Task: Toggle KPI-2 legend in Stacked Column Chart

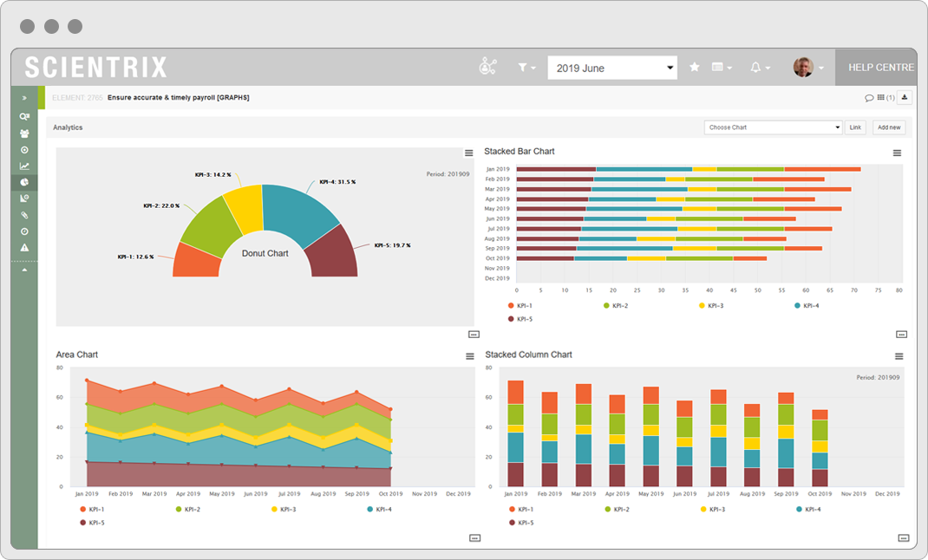Action: [617, 509]
